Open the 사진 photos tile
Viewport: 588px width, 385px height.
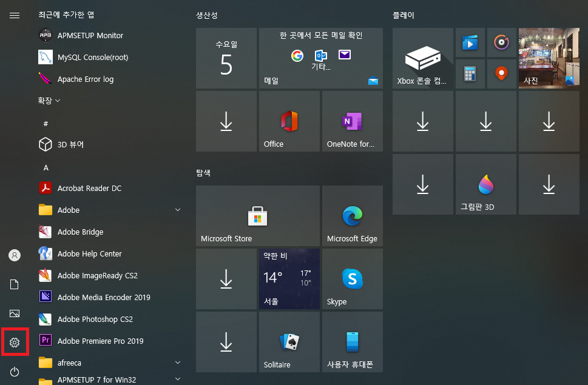point(549,58)
